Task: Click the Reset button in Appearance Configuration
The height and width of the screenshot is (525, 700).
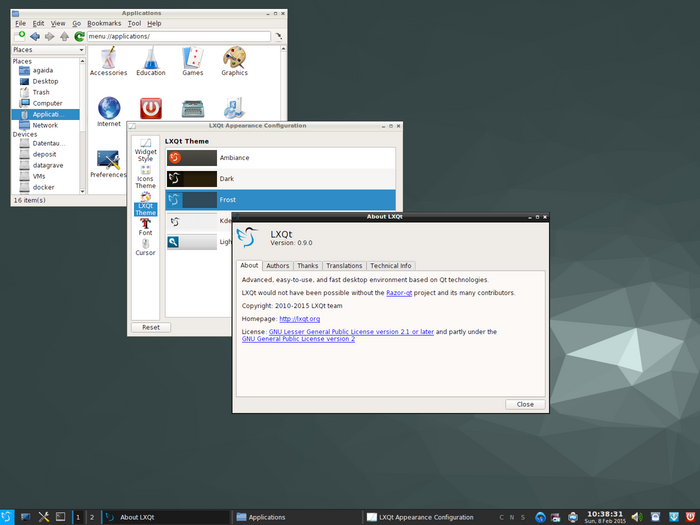Action: (150, 327)
